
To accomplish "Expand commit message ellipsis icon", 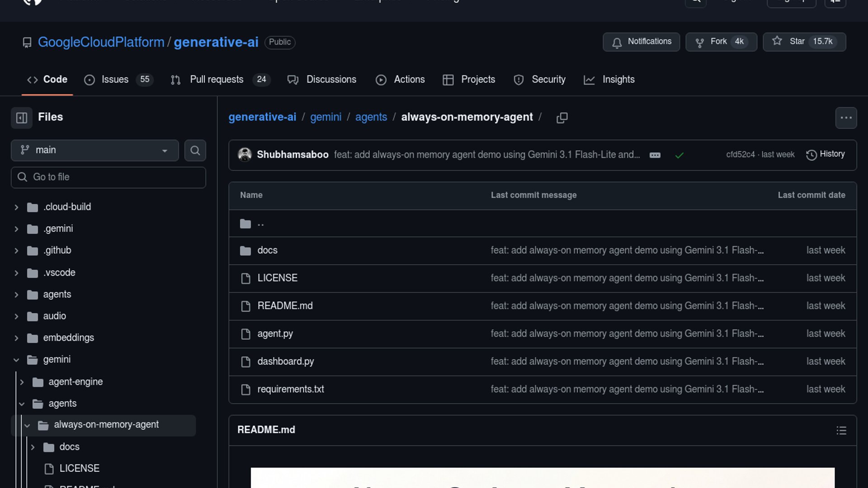I will point(655,155).
